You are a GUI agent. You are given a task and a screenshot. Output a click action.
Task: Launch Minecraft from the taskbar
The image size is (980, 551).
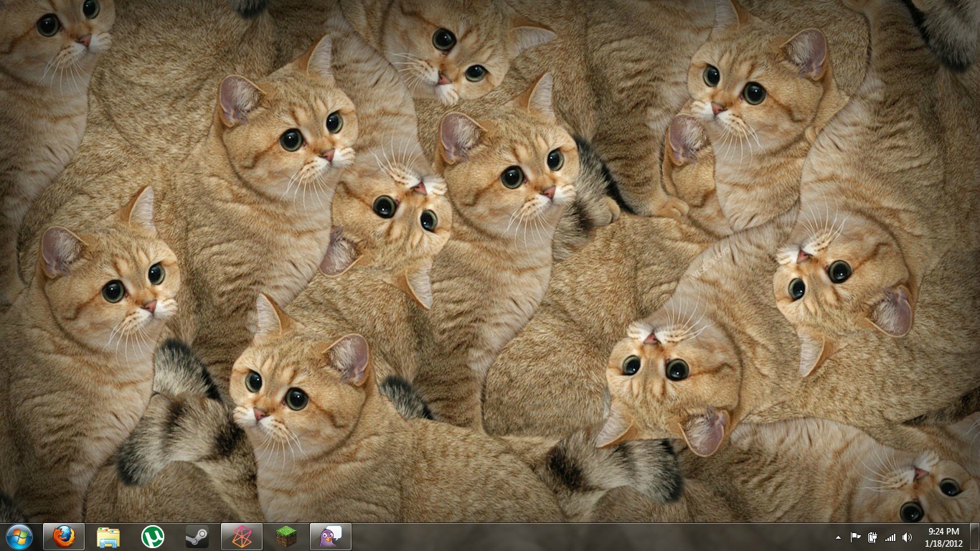point(286,537)
